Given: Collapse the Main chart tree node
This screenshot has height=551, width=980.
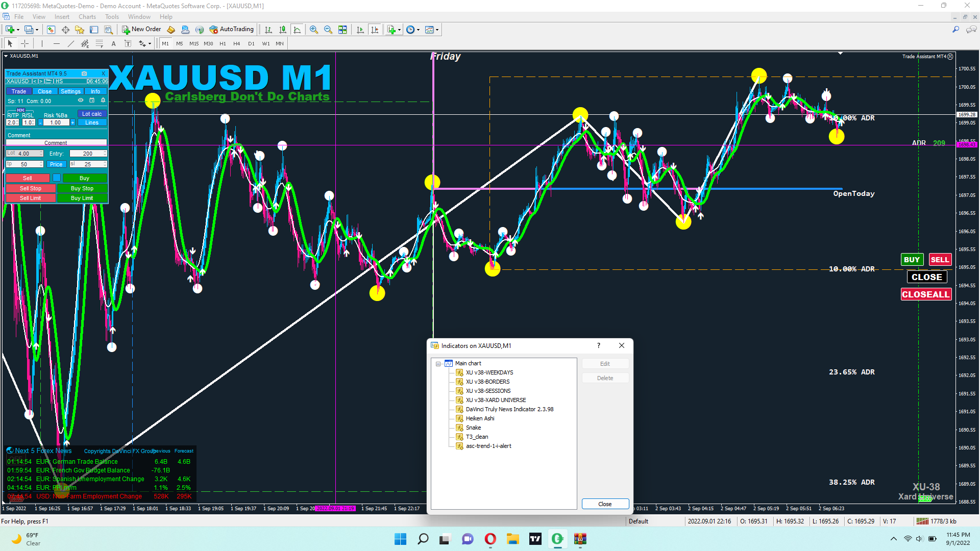Looking at the screenshot, I should pos(438,364).
